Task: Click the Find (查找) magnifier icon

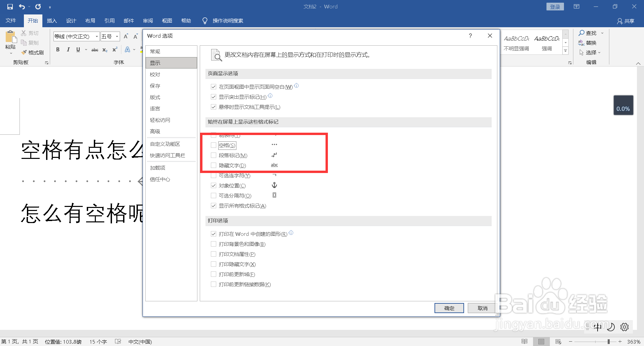Action: point(581,33)
